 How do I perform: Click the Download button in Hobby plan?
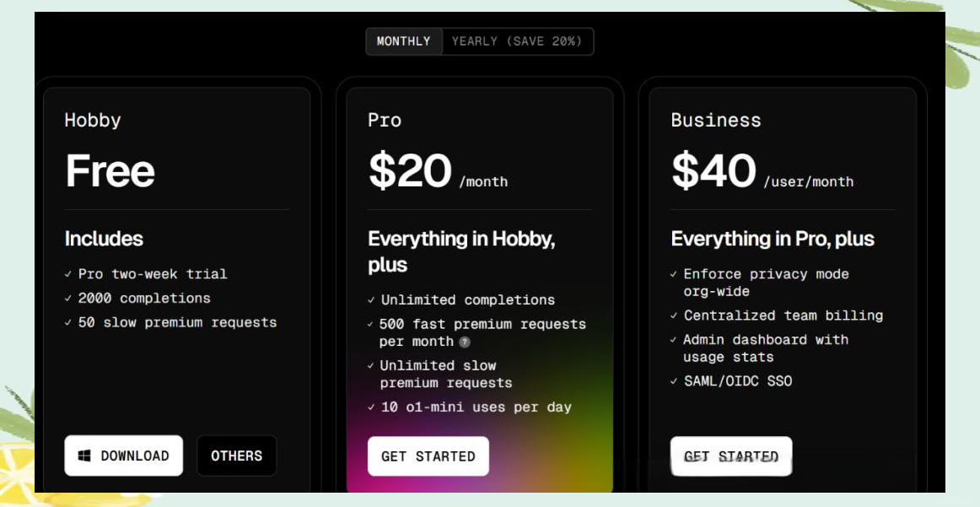123,456
